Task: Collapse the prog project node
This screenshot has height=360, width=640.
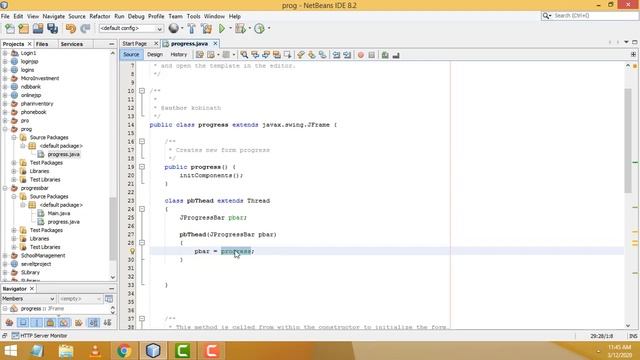Action: 5,129
